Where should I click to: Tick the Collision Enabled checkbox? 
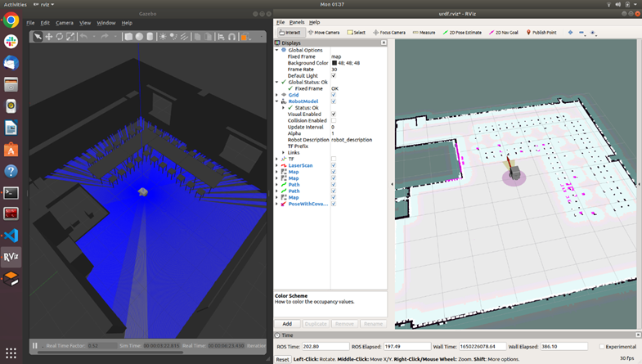click(x=333, y=120)
